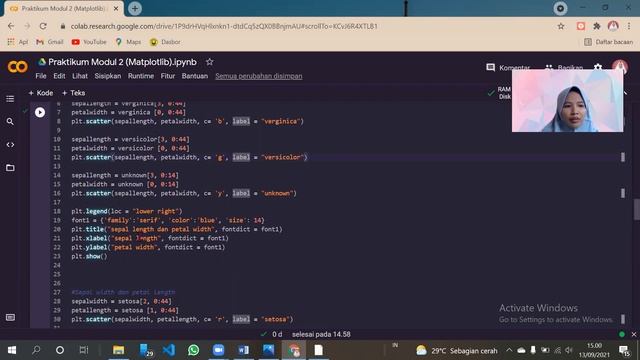Click the Colab logo
The width and height of the screenshot is (640, 360).
click(18, 66)
